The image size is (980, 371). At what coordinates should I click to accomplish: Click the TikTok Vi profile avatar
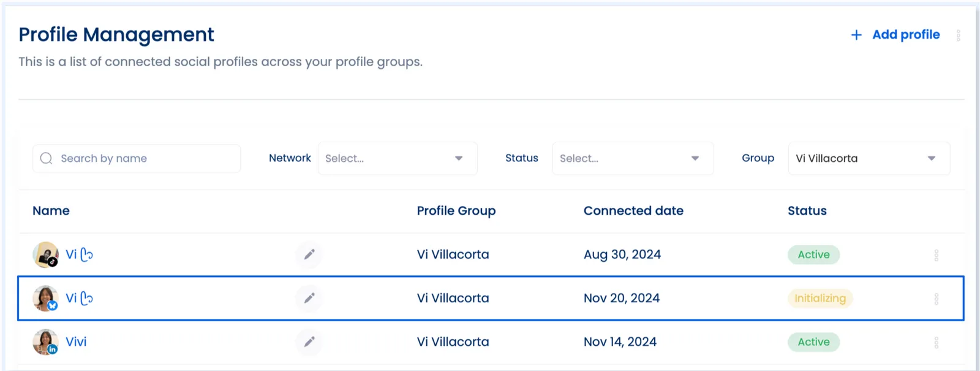tap(45, 254)
